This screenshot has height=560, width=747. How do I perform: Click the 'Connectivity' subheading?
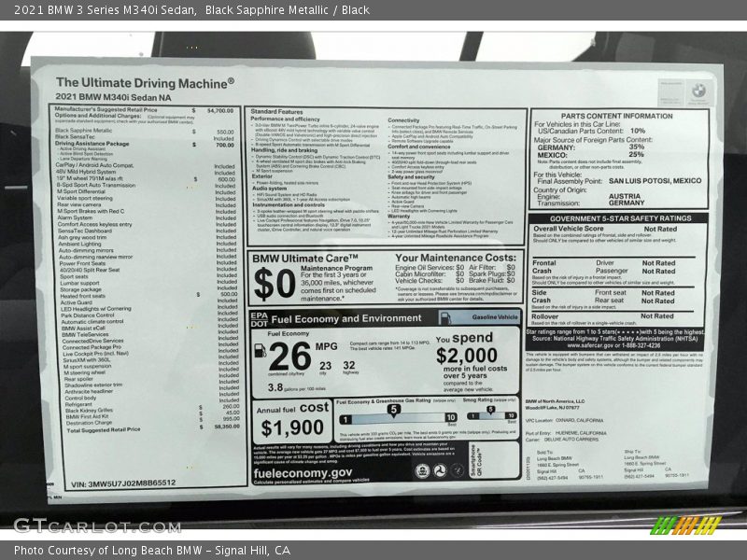(403, 120)
